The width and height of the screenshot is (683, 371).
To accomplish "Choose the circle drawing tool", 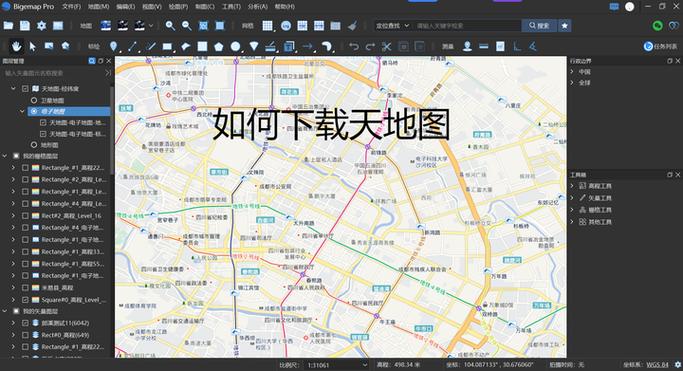I will click(x=236, y=46).
